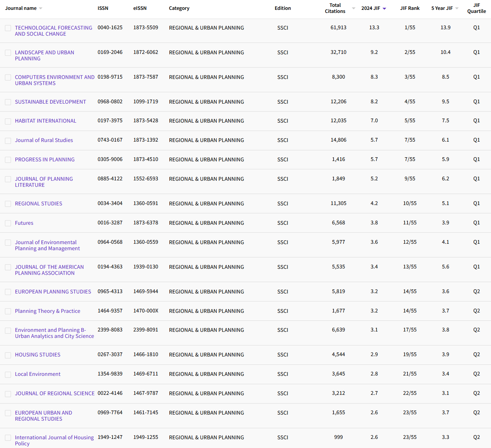Screen dimensions: 491x448
Task: Visit Planning Theory & Practice
Action: tap(47, 311)
